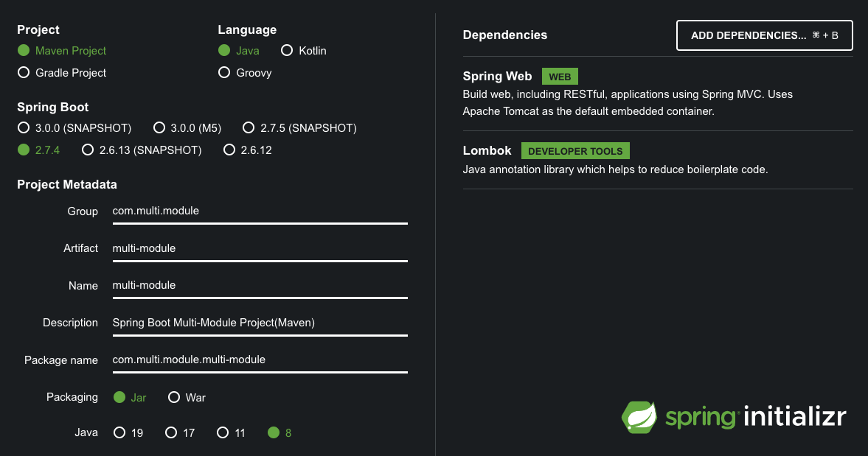Click the Project Metadata heading
This screenshot has width=868, height=456.
coord(67,185)
